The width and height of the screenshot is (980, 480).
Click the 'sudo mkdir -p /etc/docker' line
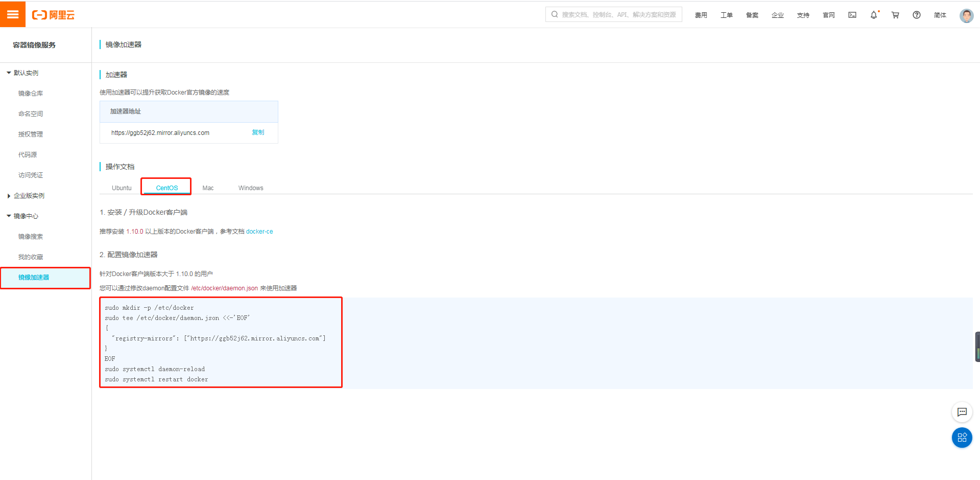149,308
